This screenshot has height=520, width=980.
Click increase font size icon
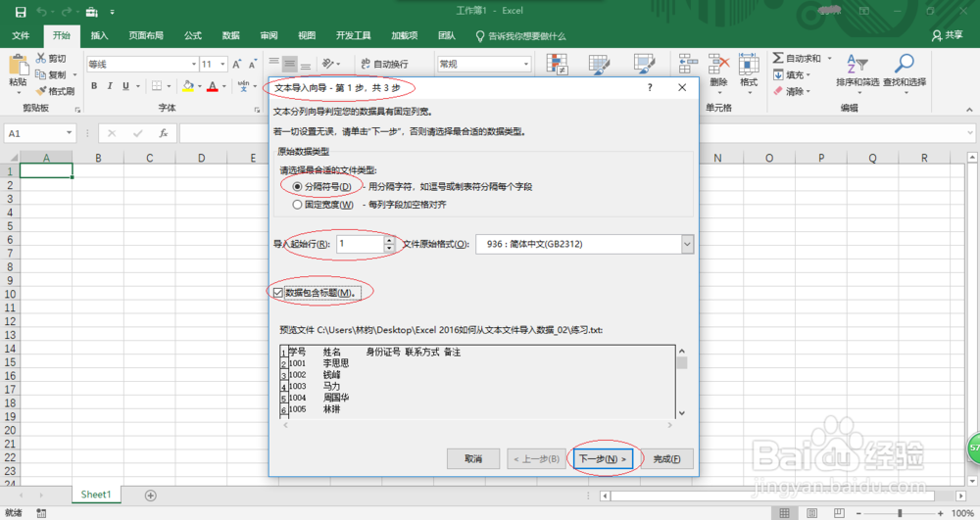tap(236, 65)
